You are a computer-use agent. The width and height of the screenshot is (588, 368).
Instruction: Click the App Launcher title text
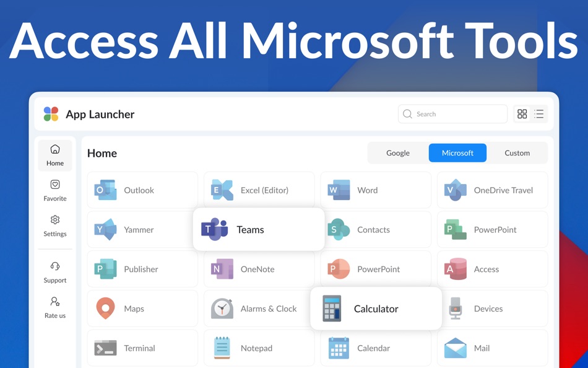coord(100,114)
